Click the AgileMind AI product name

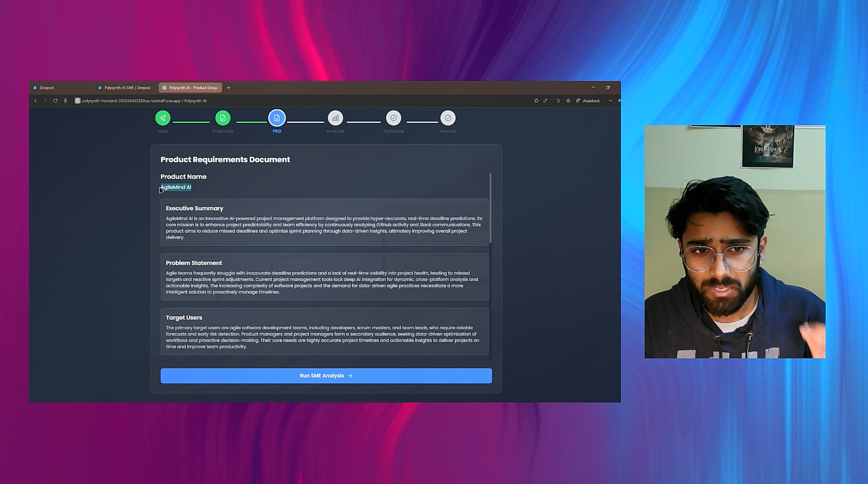click(176, 187)
